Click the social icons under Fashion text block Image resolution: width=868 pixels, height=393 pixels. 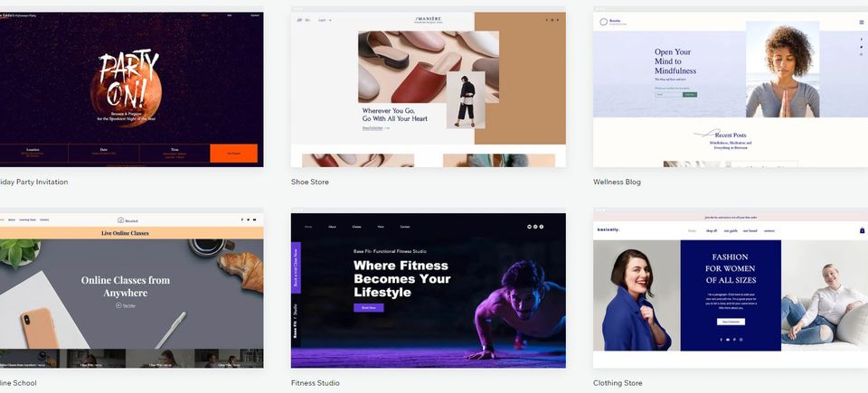pyautogui.click(x=731, y=340)
